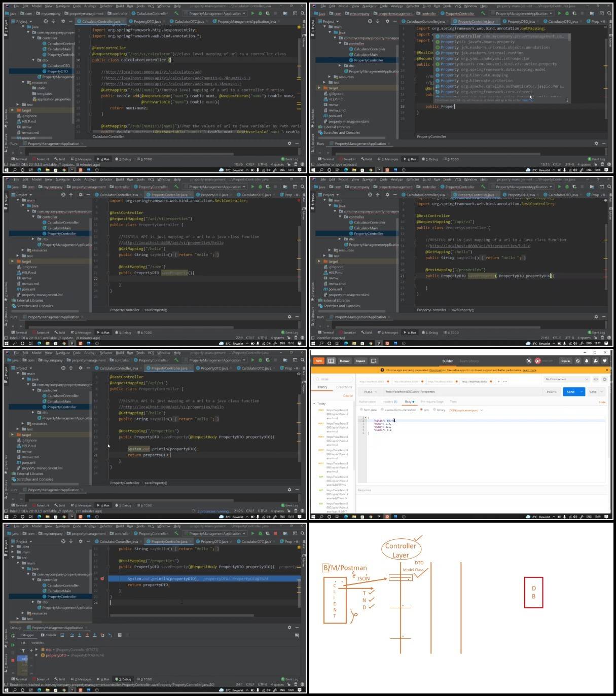Click Step Over icon in debugger toolbar
Viewport: 616px width, 696px height.
(x=72, y=635)
